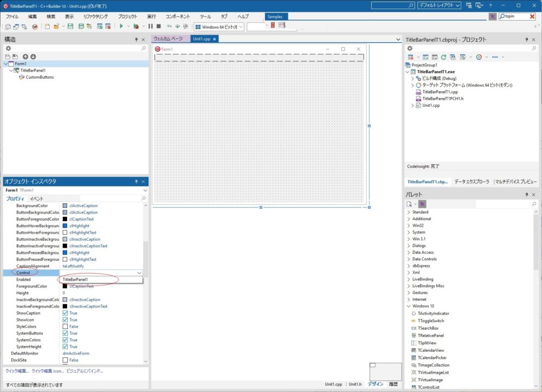Expand Unit1.cpp node in project tree
This screenshot has width=542, height=392.
pyautogui.click(x=412, y=105)
